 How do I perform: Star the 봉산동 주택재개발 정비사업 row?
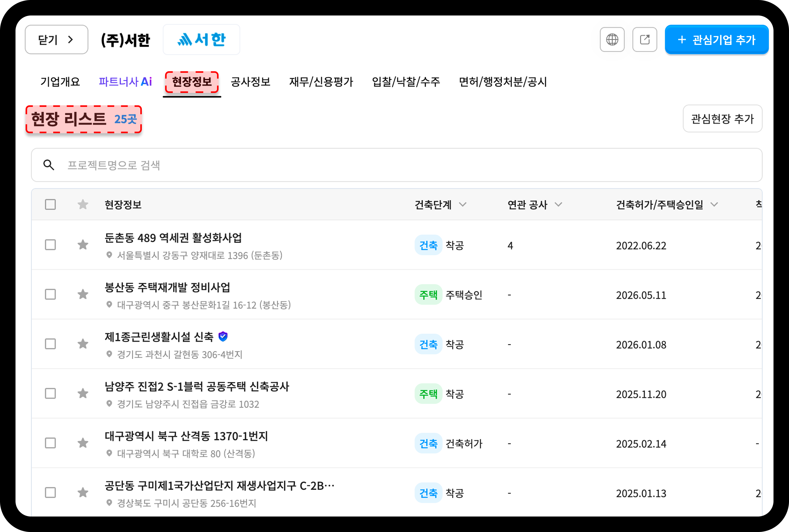click(83, 294)
